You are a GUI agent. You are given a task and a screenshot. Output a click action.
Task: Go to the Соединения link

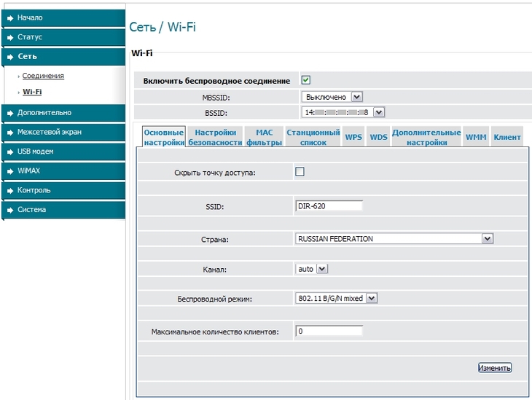(43, 76)
